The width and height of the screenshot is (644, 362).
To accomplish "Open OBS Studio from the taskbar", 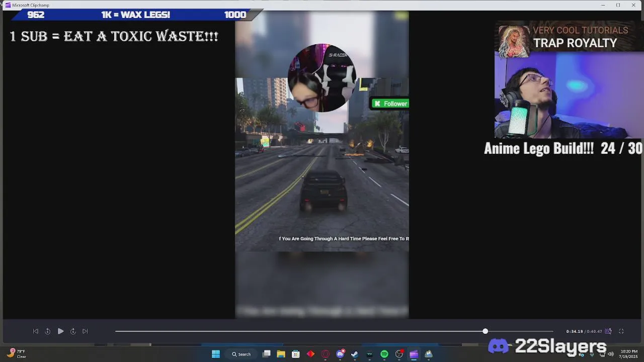I will tap(399, 354).
